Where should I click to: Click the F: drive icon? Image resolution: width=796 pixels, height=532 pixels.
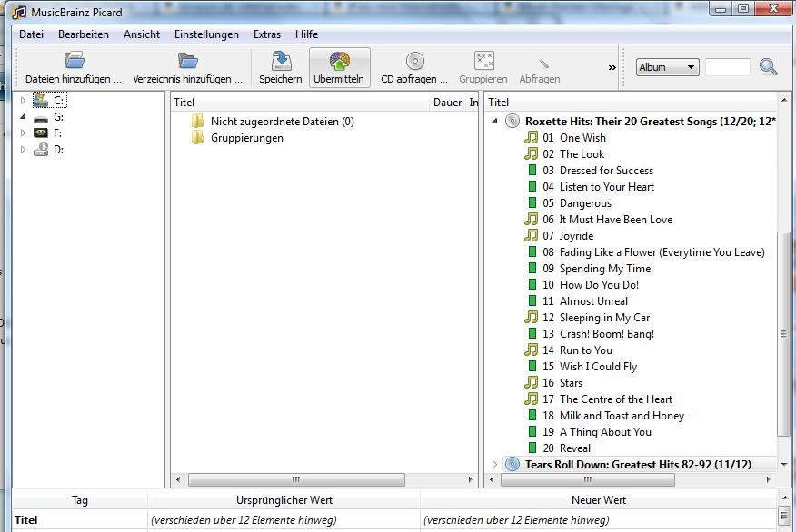(x=41, y=133)
